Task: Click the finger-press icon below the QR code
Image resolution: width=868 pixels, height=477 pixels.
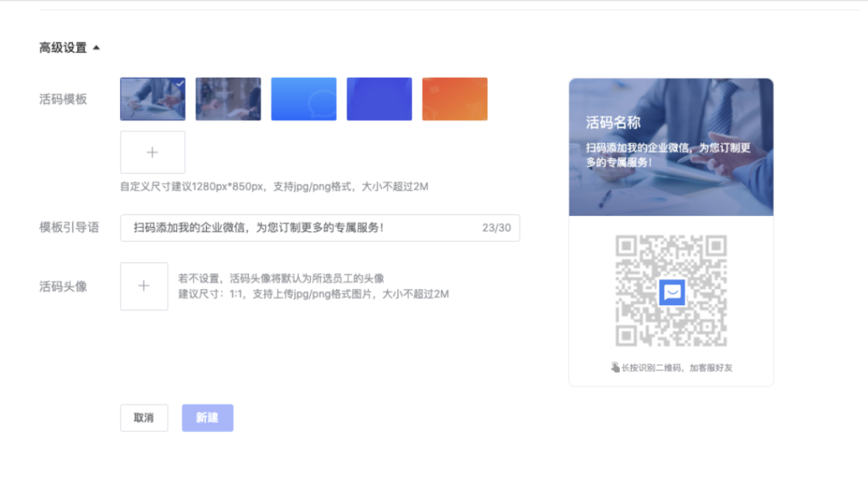Action: pos(615,367)
